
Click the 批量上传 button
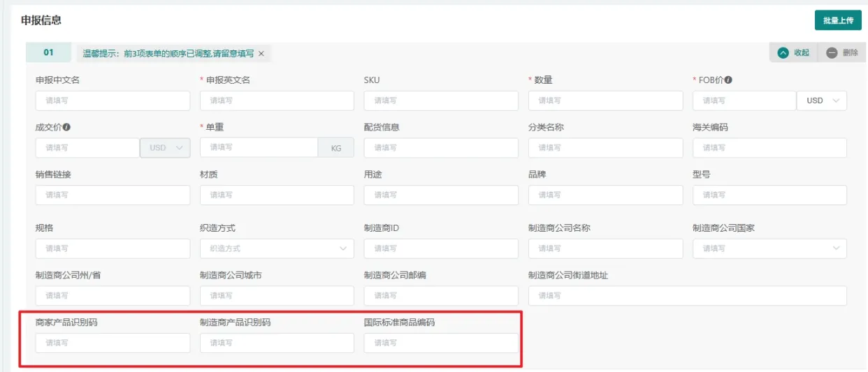tap(838, 20)
